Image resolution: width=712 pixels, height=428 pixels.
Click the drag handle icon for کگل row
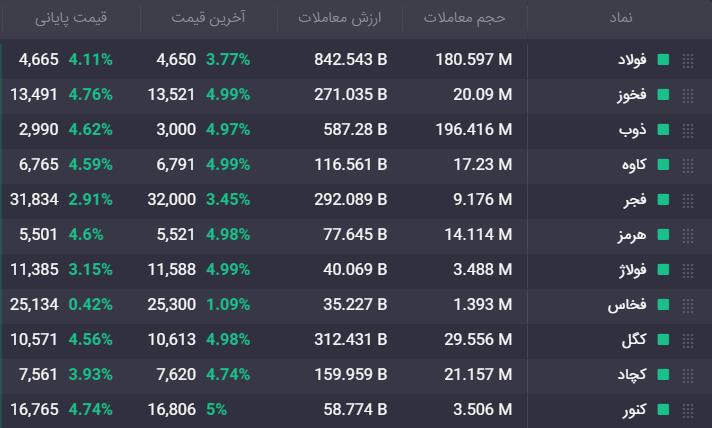687,341
